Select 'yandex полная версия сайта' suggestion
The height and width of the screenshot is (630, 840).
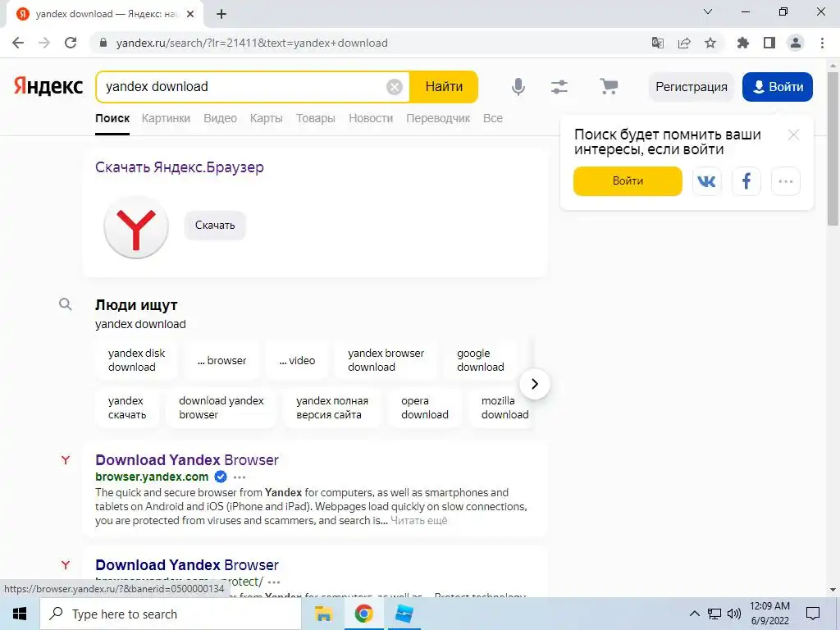point(332,408)
